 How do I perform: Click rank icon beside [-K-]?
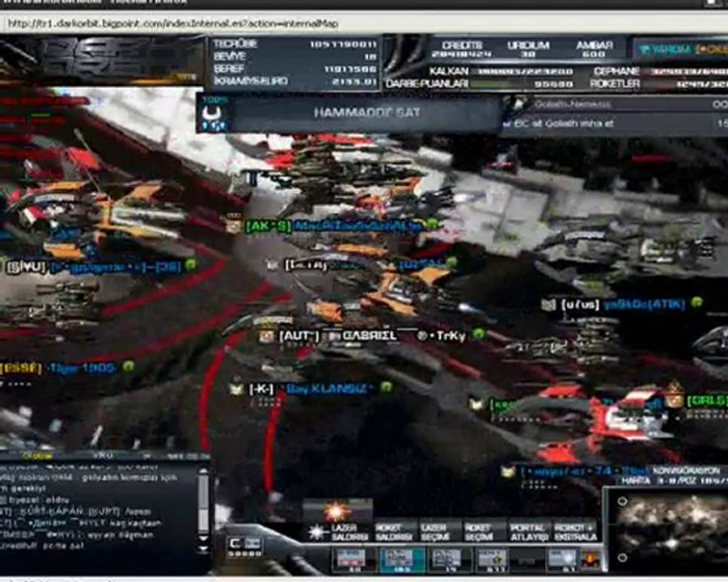tap(237, 389)
